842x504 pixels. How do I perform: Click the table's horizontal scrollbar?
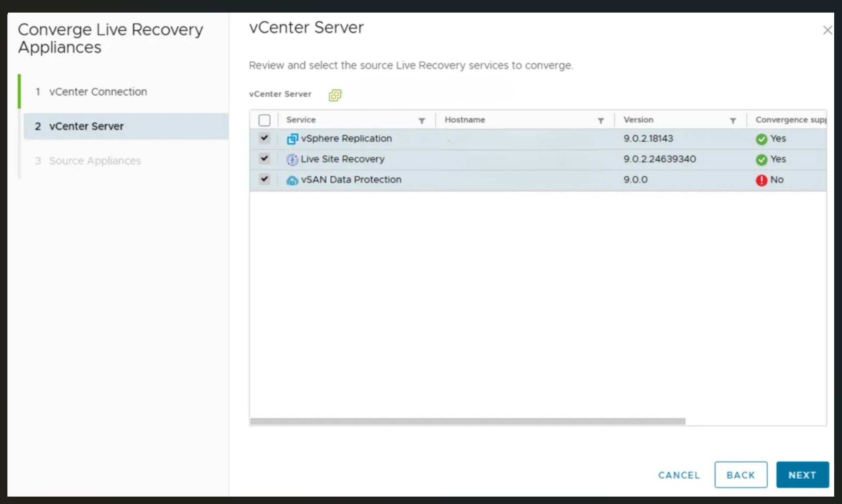[467, 421]
